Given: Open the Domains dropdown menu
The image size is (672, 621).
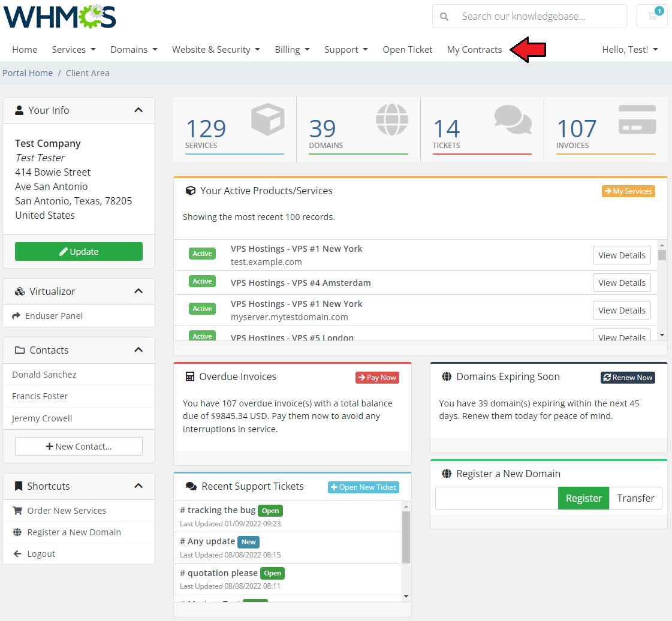Looking at the screenshot, I should 134,50.
